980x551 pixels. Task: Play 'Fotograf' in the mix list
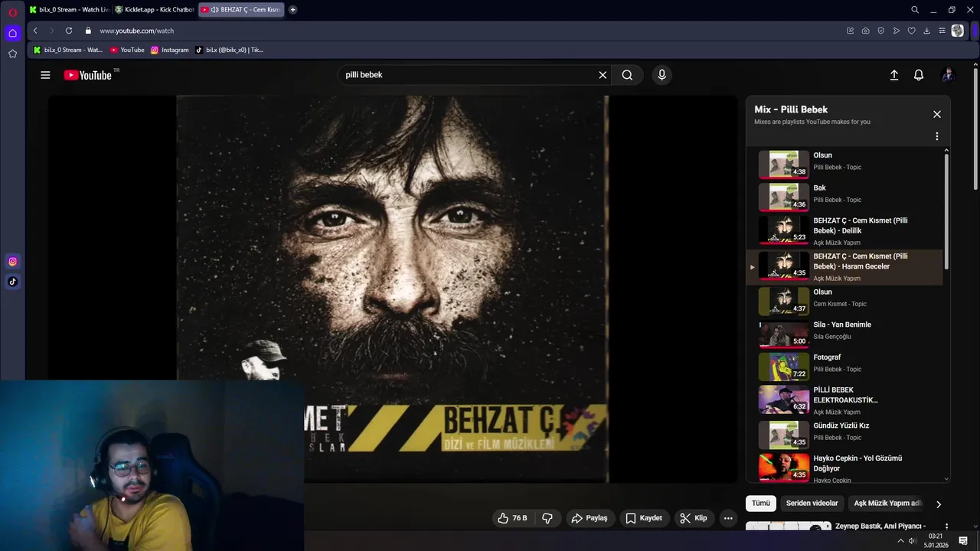[845, 366]
